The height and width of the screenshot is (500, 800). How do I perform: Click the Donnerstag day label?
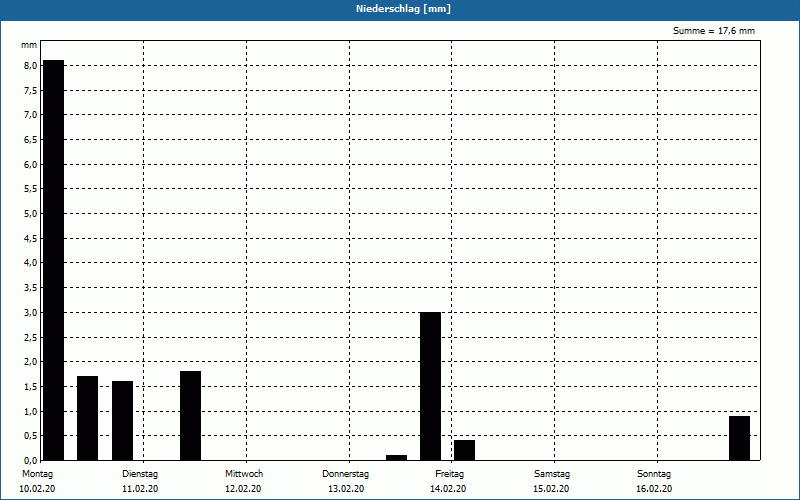[x=345, y=474]
